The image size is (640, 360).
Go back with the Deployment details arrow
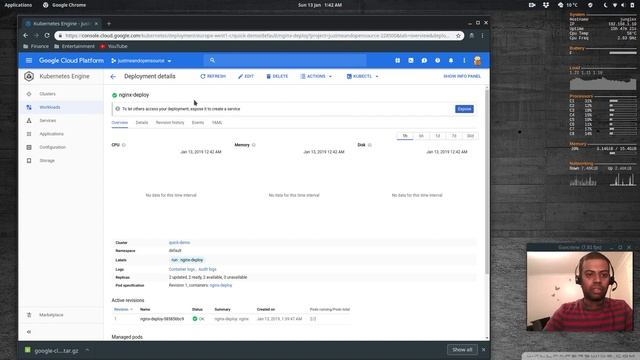point(113,76)
